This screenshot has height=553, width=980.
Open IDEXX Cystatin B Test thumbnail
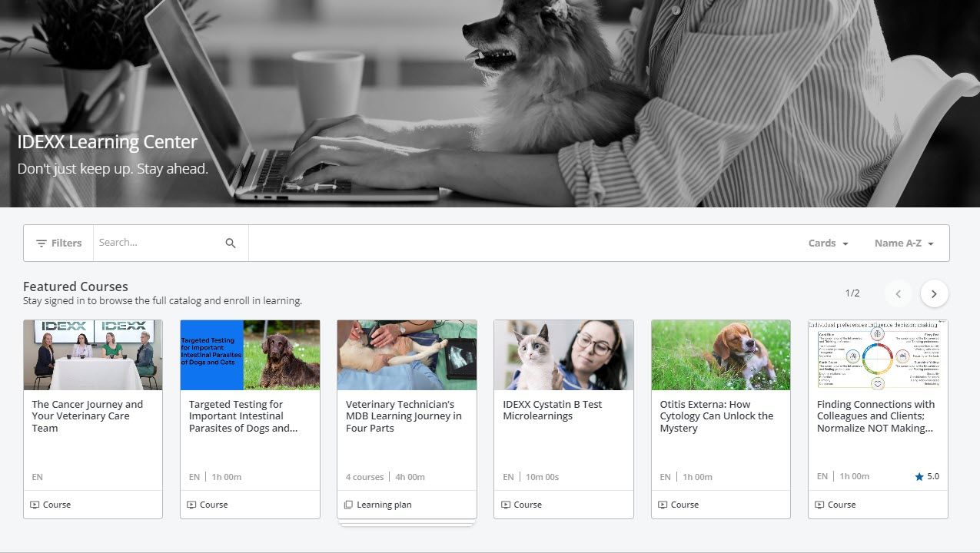coord(563,355)
